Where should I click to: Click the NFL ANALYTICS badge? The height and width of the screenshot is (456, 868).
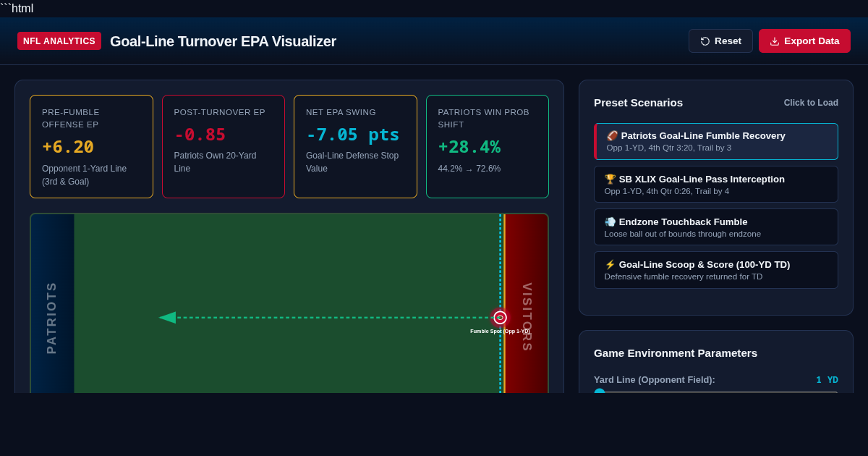pos(59,41)
